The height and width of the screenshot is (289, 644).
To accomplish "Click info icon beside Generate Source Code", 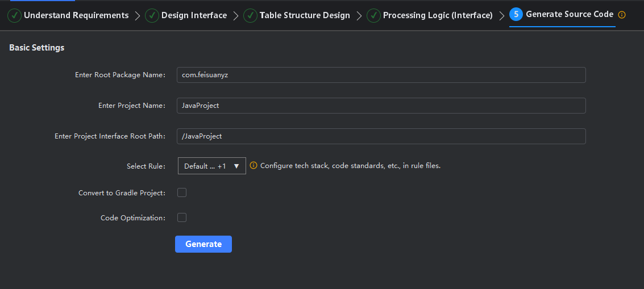I will pyautogui.click(x=622, y=15).
